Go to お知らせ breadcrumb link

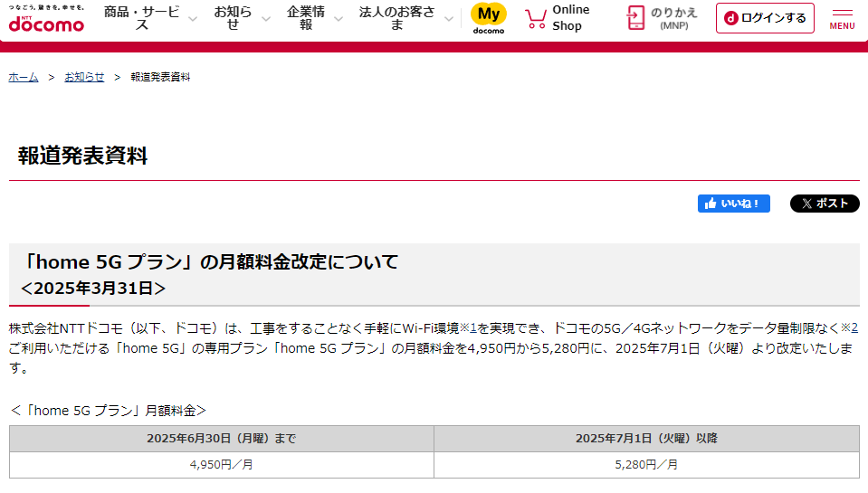coord(84,77)
